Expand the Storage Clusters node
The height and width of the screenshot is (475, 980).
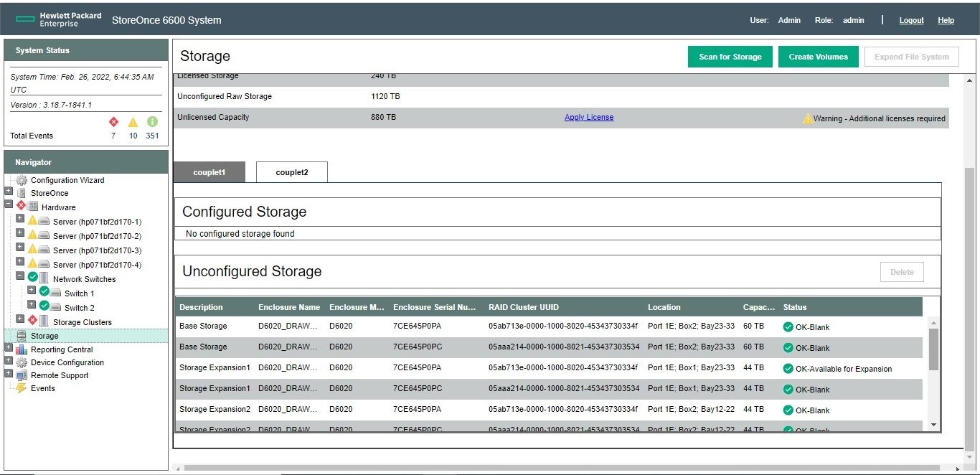tap(20, 319)
